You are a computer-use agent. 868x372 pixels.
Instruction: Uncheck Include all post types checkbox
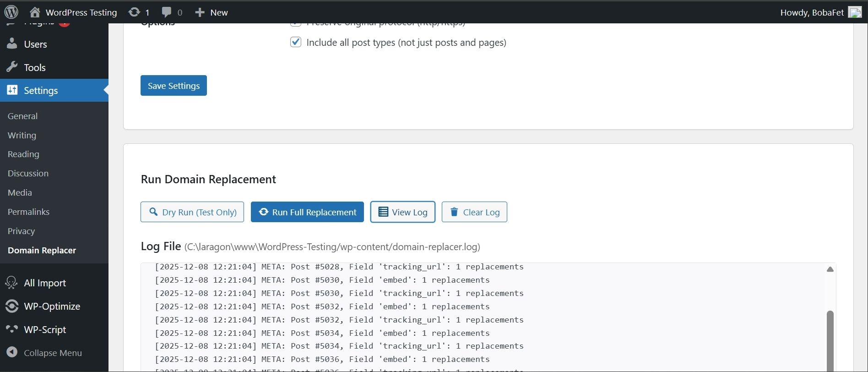point(296,42)
